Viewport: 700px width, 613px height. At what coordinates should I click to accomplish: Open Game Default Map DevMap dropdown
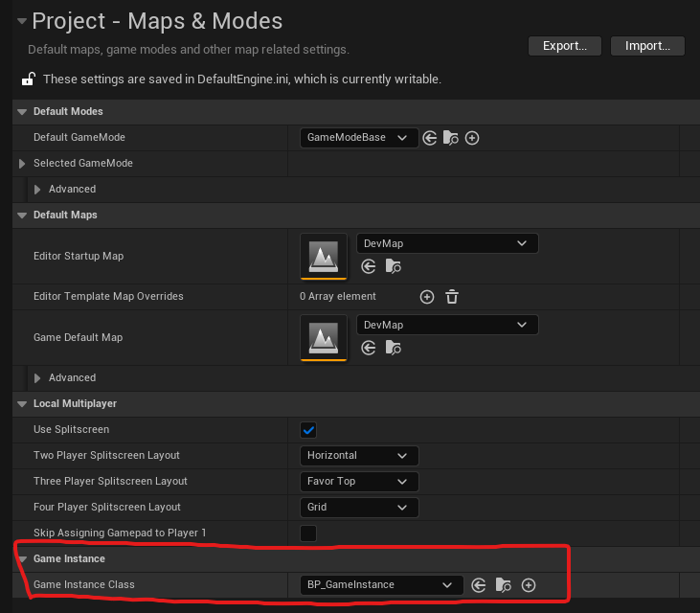click(447, 325)
